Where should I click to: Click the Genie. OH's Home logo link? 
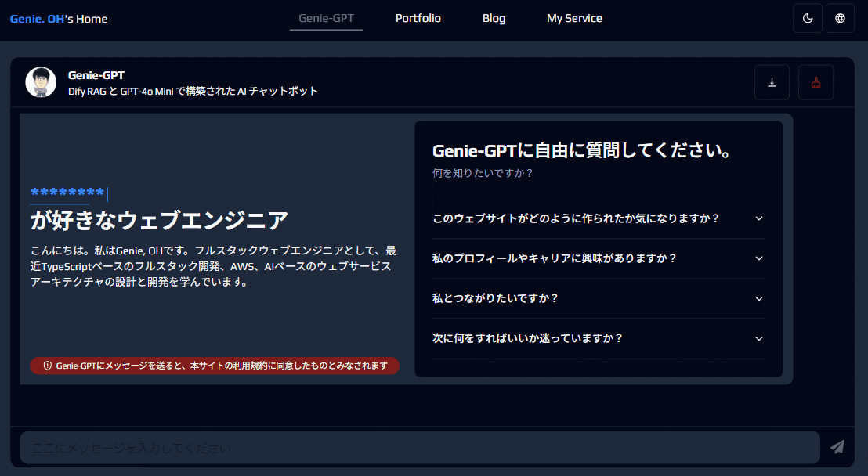(x=59, y=19)
